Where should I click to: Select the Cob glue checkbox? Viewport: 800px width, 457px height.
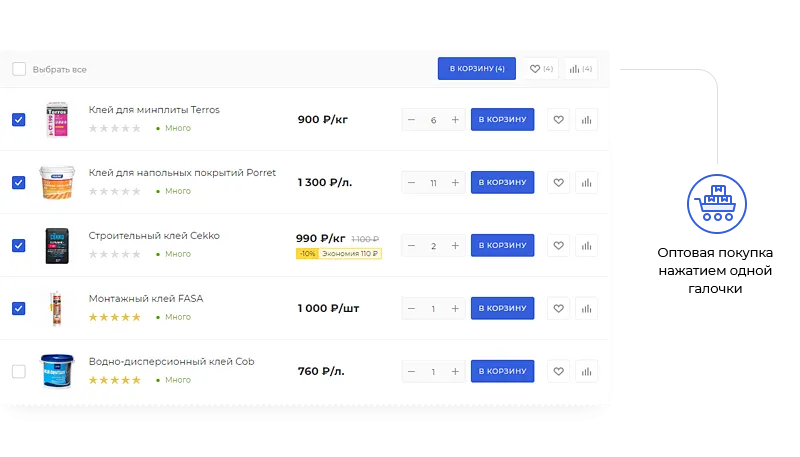(19, 372)
